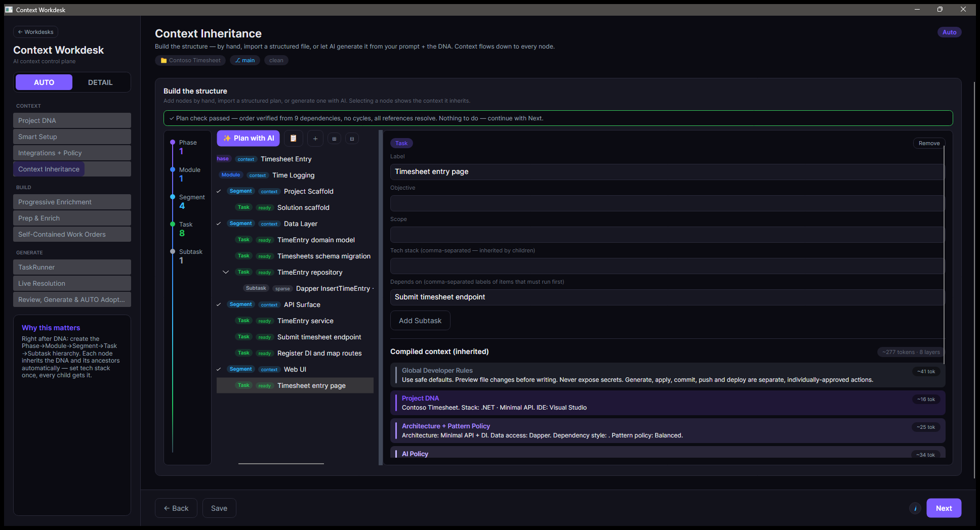Switch to AUTO mode
The width and height of the screenshot is (980, 530).
(44, 82)
